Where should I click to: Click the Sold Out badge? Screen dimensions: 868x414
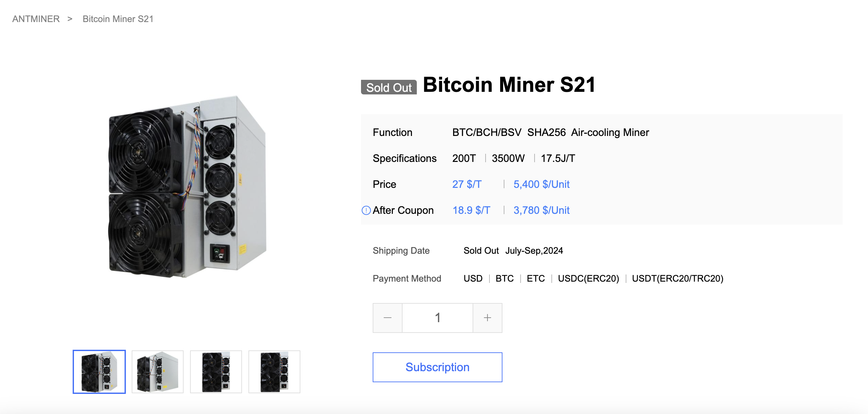coord(389,87)
